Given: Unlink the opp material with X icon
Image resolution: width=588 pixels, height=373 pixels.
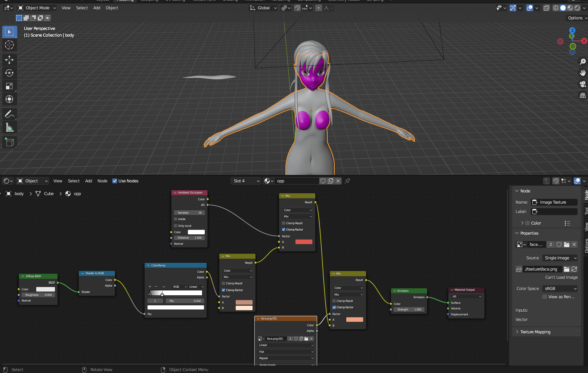Looking at the screenshot, I should point(338,181).
